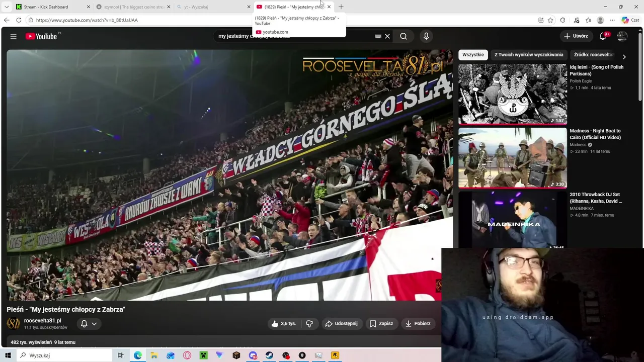Open the browser extensions puzzle icon
This screenshot has width=644, height=362.
point(563,20)
